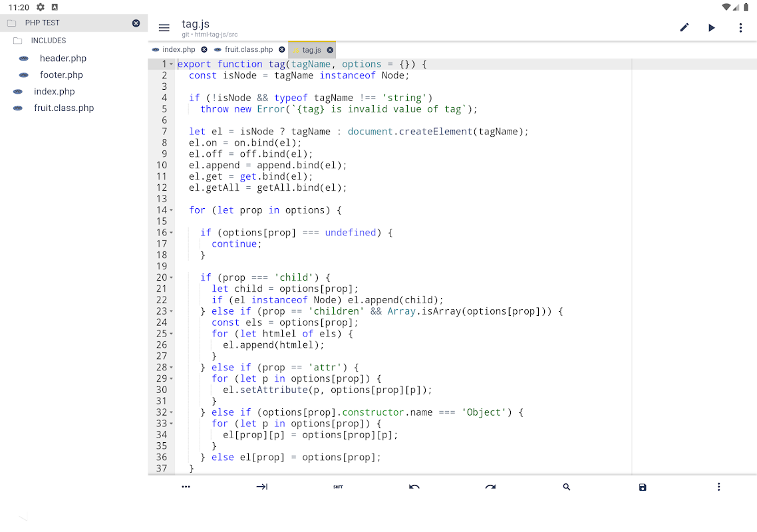Viewport: 757px width, 532px height.
Task: Open the bottom-right vertical dots menu
Action: click(x=718, y=487)
